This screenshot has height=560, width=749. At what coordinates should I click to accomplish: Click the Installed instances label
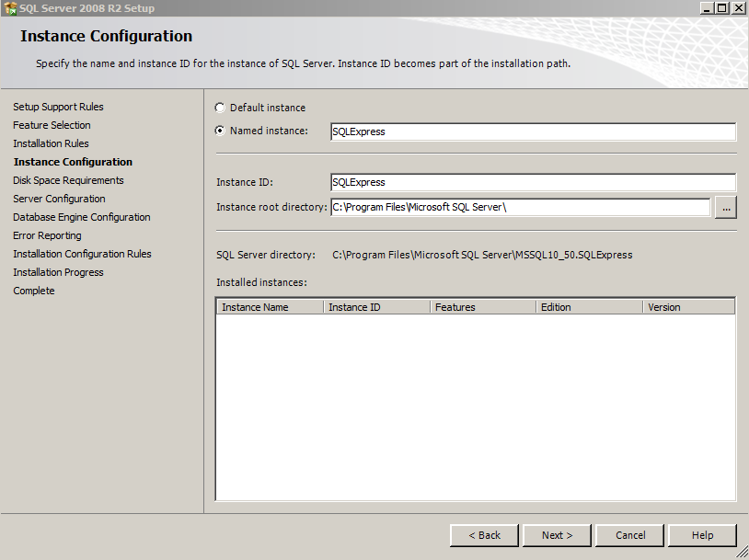pos(261,282)
